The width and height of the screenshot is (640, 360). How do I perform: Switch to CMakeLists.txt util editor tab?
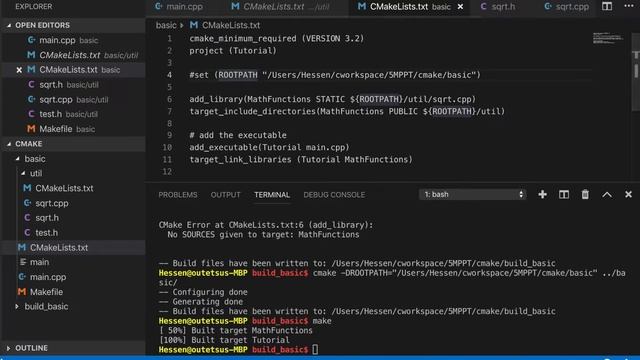coord(280,7)
